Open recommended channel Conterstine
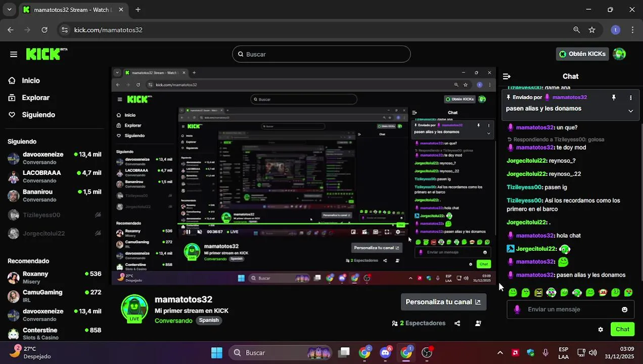The width and height of the screenshot is (643, 364). (55, 334)
